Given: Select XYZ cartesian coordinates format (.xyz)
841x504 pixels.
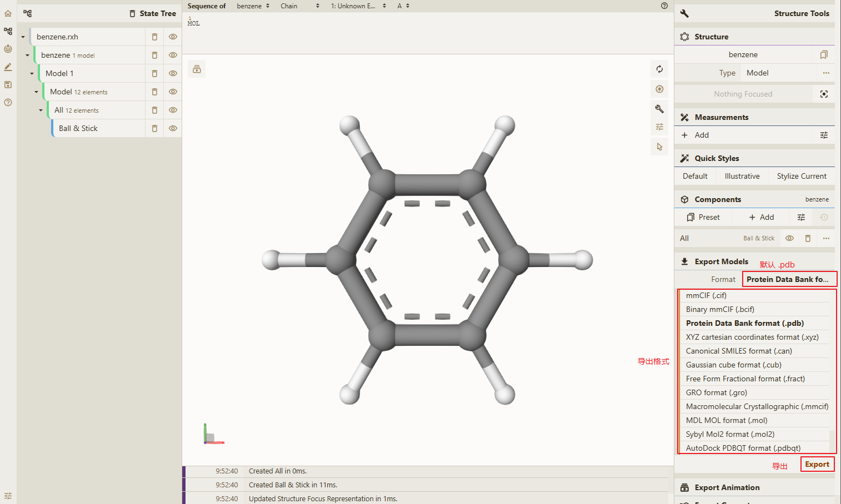Looking at the screenshot, I should click(754, 337).
